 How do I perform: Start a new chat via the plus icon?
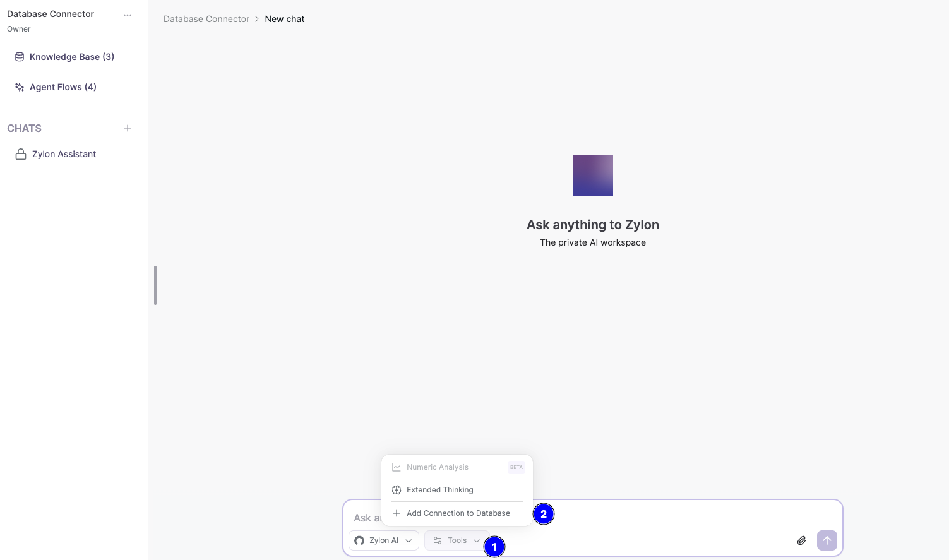pyautogui.click(x=128, y=128)
